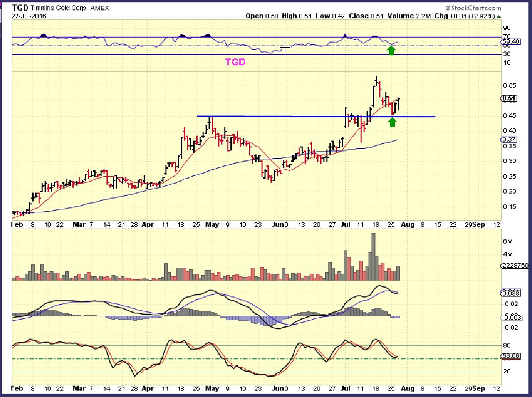Click the High 0.51 value in the header
532x397 pixels.
click(297, 16)
